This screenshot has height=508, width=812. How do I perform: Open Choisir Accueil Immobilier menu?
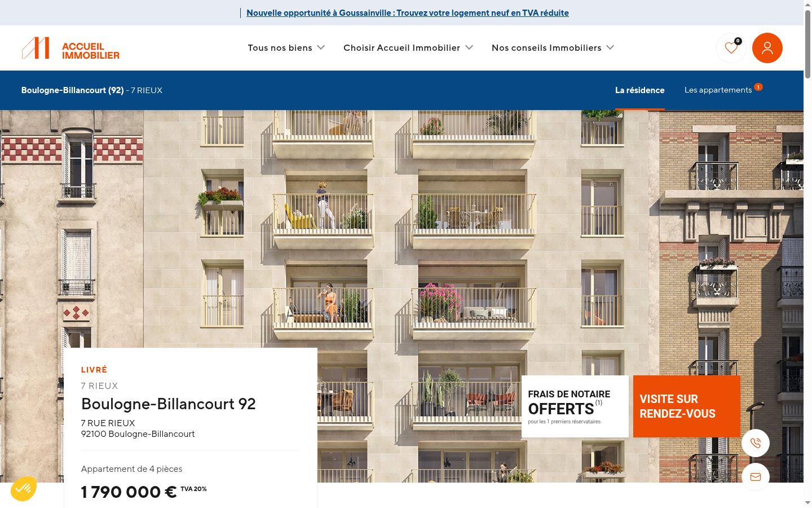(x=401, y=48)
